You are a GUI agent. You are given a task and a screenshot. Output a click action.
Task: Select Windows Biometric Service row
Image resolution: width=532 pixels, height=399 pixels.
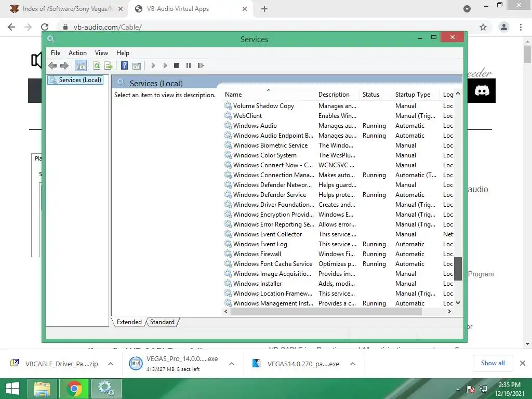339,145
